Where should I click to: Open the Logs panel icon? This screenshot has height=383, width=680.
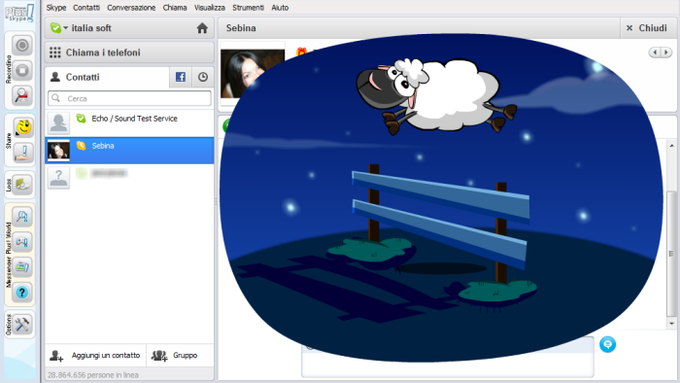(23, 185)
